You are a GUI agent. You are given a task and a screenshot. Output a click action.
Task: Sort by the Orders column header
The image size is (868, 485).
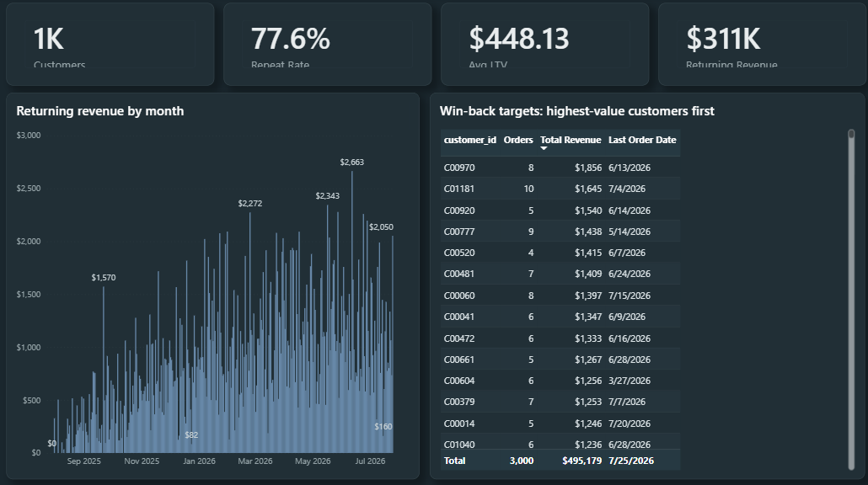pos(518,140)
